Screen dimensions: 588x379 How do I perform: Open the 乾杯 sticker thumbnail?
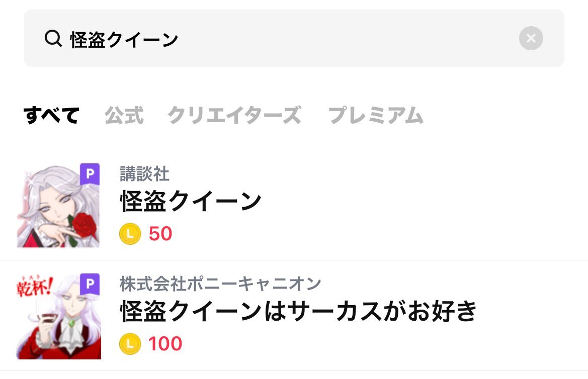pyautogui.click(x=58, y=316)
